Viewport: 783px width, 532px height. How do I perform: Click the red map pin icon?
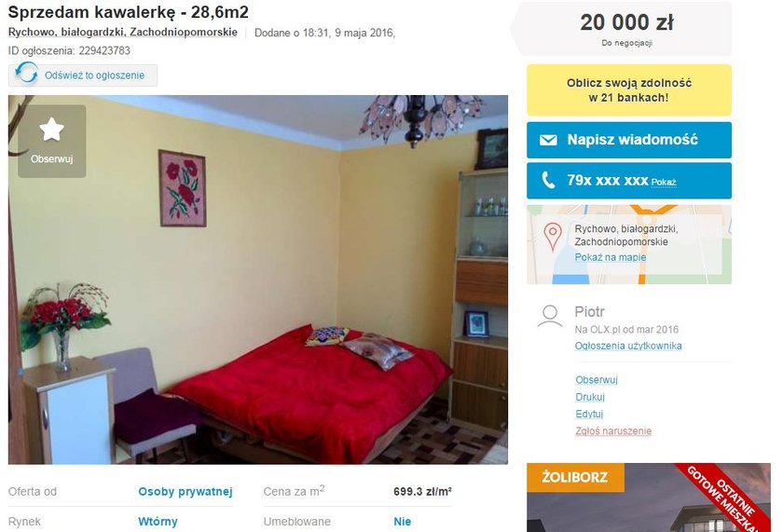(552, 237)
